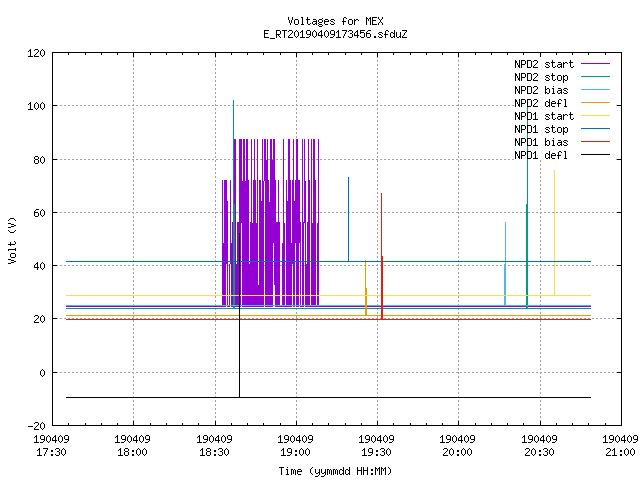Screen dimensions: 640x480
Task: Click purple line sample beside NPD2 start
Action: tap(596, 64)
